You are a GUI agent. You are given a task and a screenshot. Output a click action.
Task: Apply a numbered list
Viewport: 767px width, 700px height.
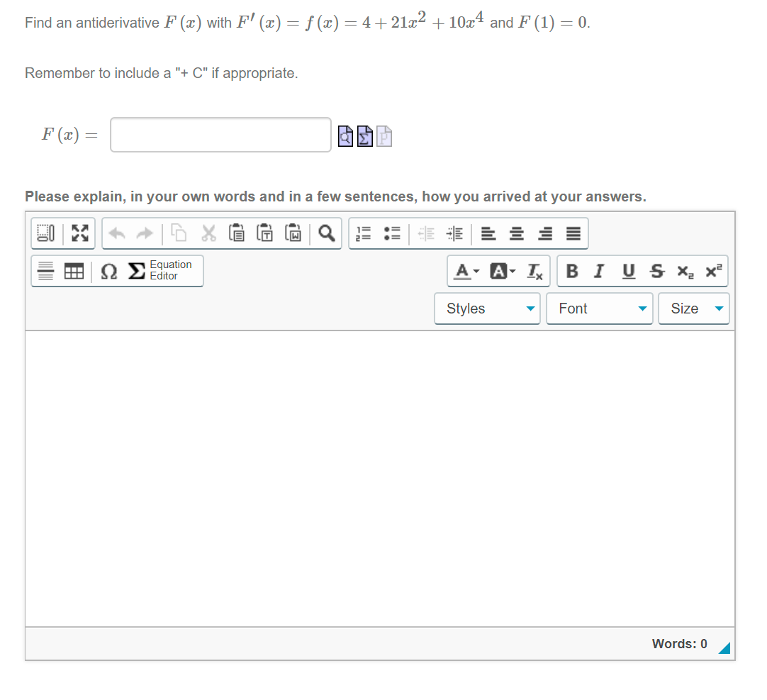click(362, 233)
